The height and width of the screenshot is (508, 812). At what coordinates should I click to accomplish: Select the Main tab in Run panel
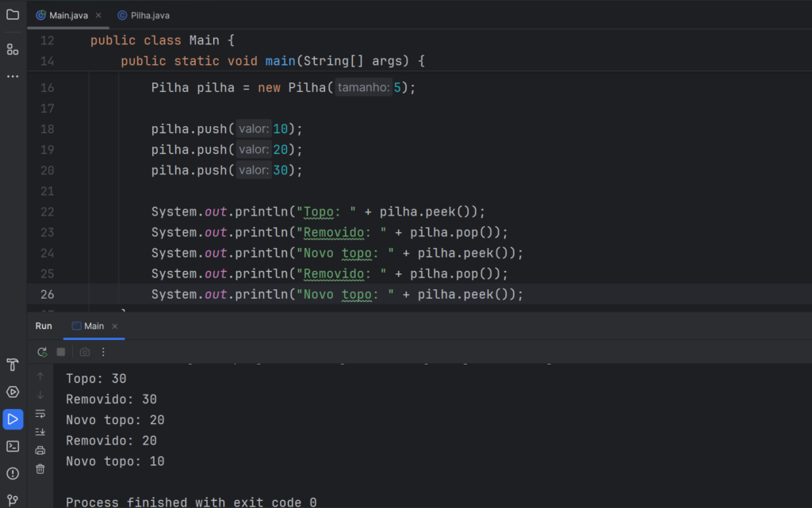(x=94, y=326)
